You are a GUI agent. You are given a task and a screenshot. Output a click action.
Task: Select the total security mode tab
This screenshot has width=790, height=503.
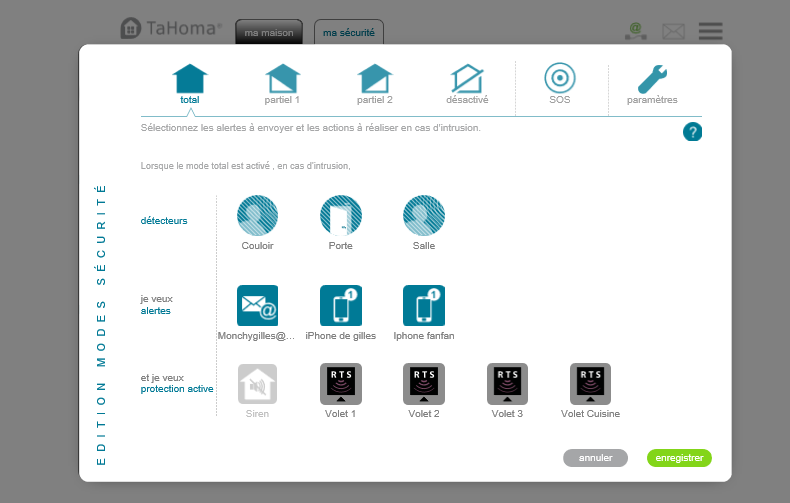pyautogui.click(x=189, y=80)
